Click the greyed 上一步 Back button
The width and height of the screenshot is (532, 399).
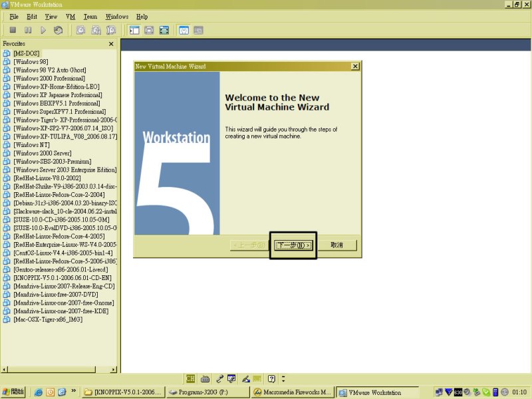coord(249,245)
